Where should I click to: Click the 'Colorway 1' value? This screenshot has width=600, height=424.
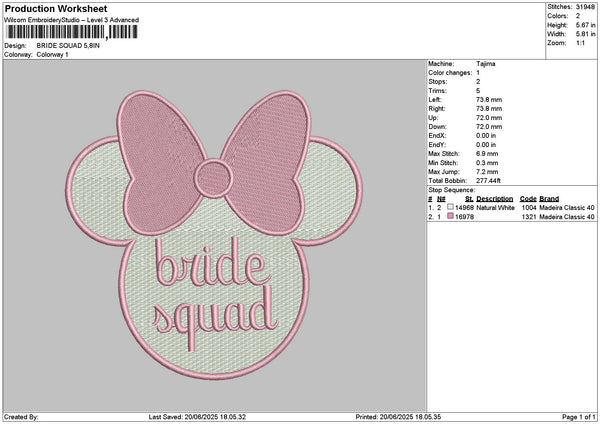tap(52, 55)
